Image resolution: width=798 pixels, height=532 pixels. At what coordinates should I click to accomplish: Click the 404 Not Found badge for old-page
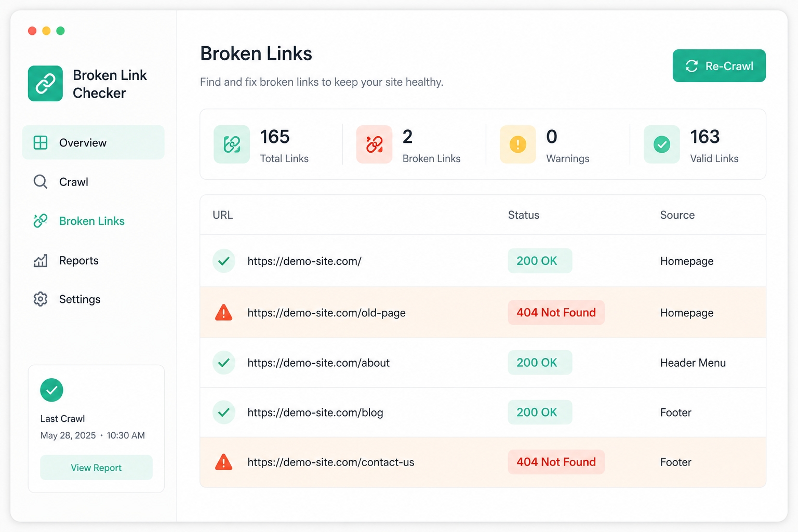click(556, 312)
